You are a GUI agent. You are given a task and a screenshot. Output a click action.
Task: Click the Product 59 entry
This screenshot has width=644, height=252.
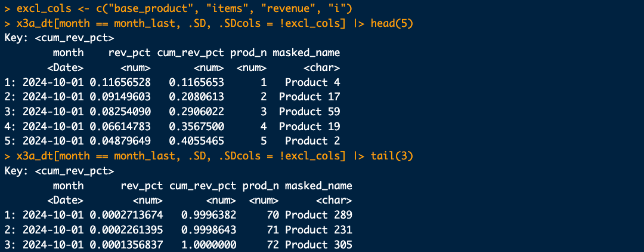click(309, 112)
